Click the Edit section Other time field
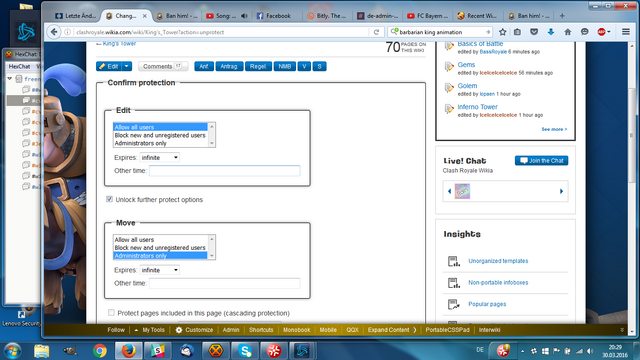This screenshot has width=640, height=360. point(224,171)
